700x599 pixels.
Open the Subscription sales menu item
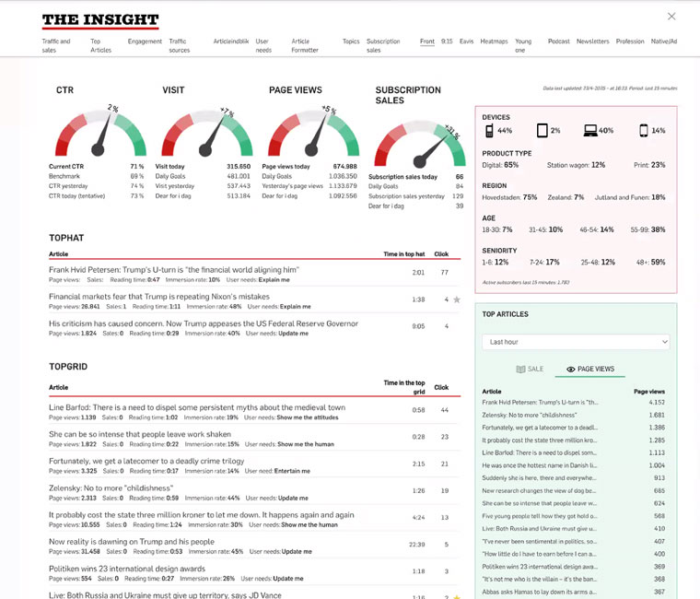click(383, 45)
